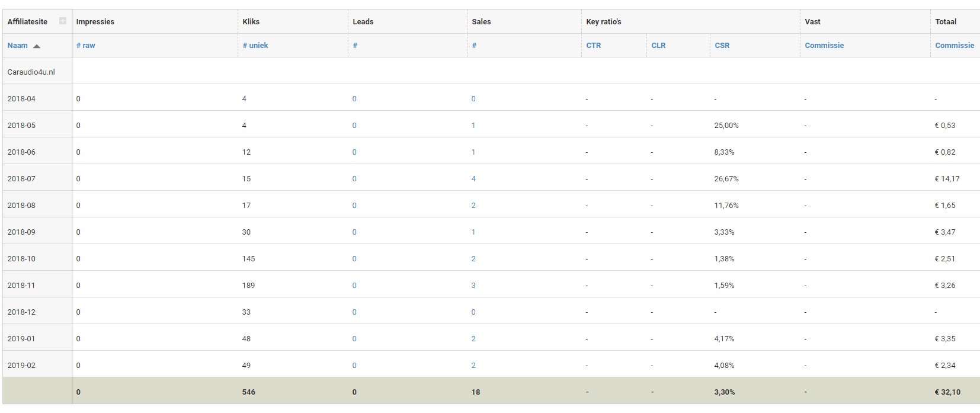The height and width of the screenshot is (413, 980).
Task: Open leads value for 2018-06
Action: [354, 152]
